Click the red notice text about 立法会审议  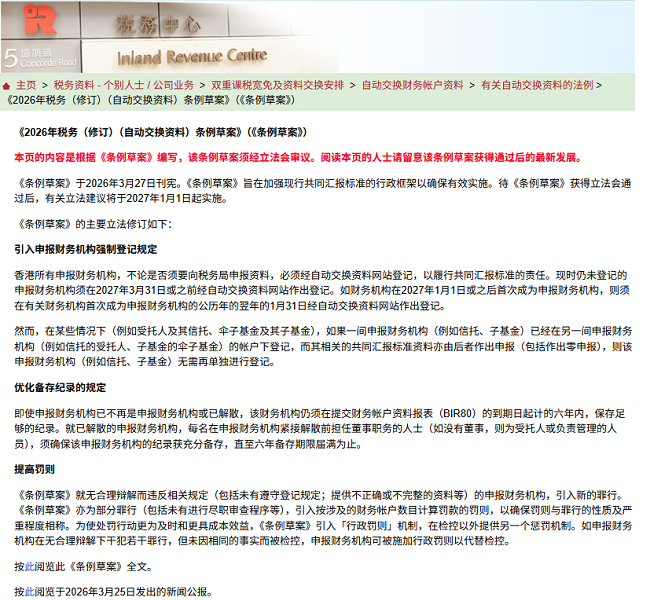pyautogui.click(x=295, y=158)
